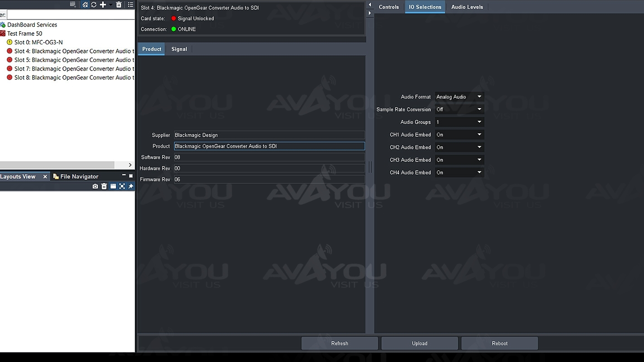Click the fullscreen arrows icon in Layouts View
The height and width of the screenshot is (362, 644).
click(x=122, y=186)
